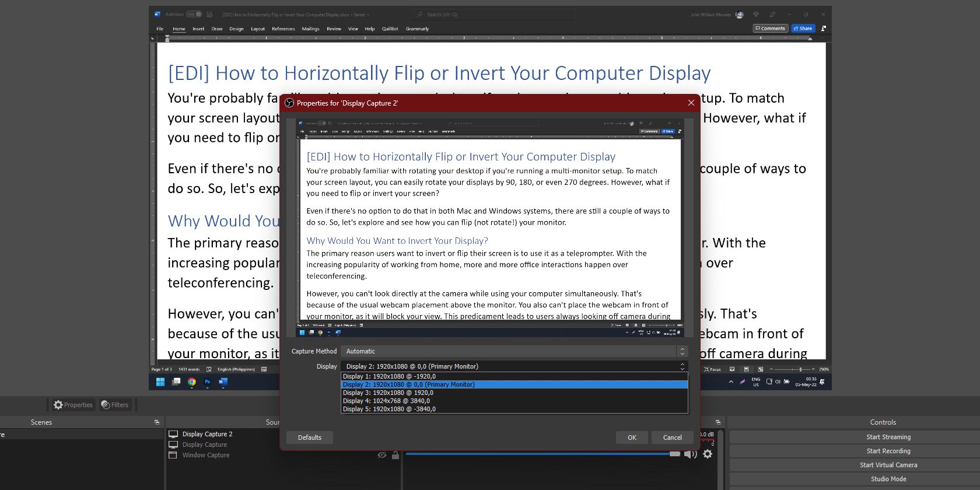980x490 pixels.
Task: Click Start Virtual Camera button
Action: [888, 465]
